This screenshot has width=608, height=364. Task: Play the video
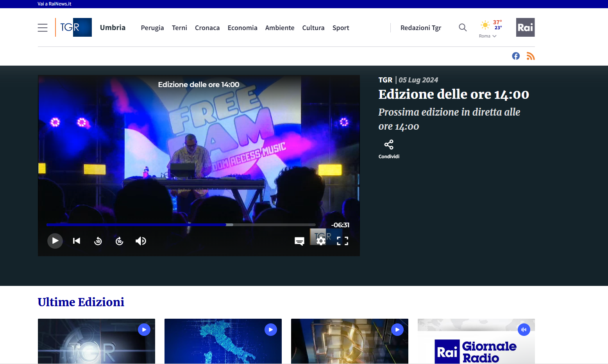click(55, 241)
